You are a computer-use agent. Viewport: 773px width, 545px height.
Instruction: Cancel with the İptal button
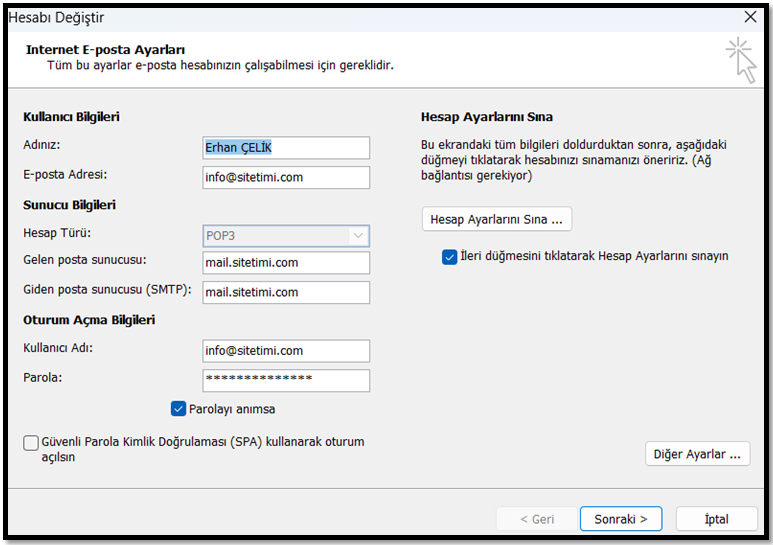(716, 519)
